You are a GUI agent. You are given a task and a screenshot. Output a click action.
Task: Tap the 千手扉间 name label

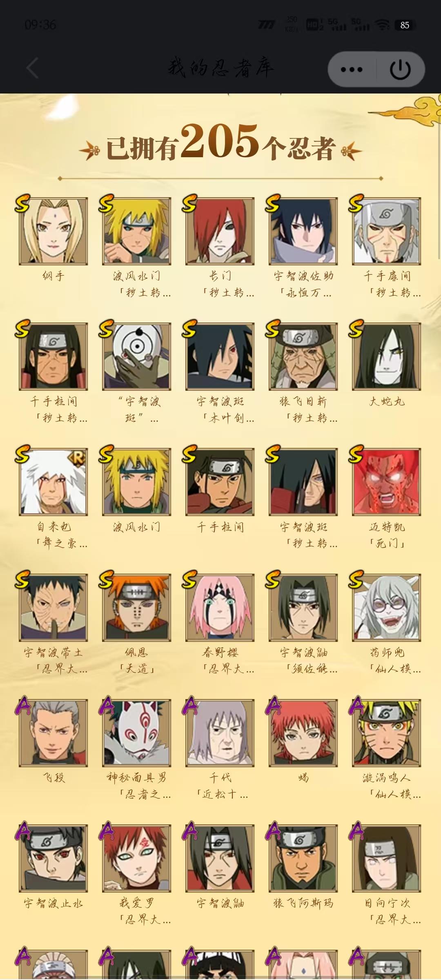pyautogui.click(x=387, y=276)
